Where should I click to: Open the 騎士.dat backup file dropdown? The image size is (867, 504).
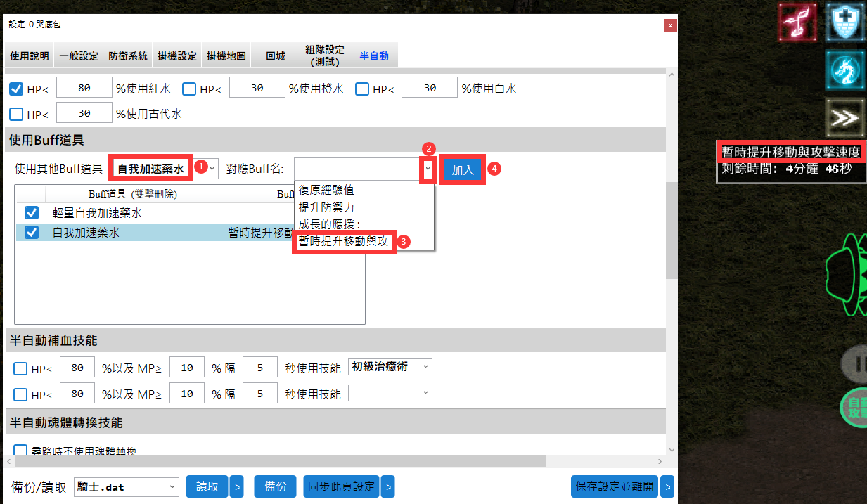pyautogui.click(x=173, y=486)
